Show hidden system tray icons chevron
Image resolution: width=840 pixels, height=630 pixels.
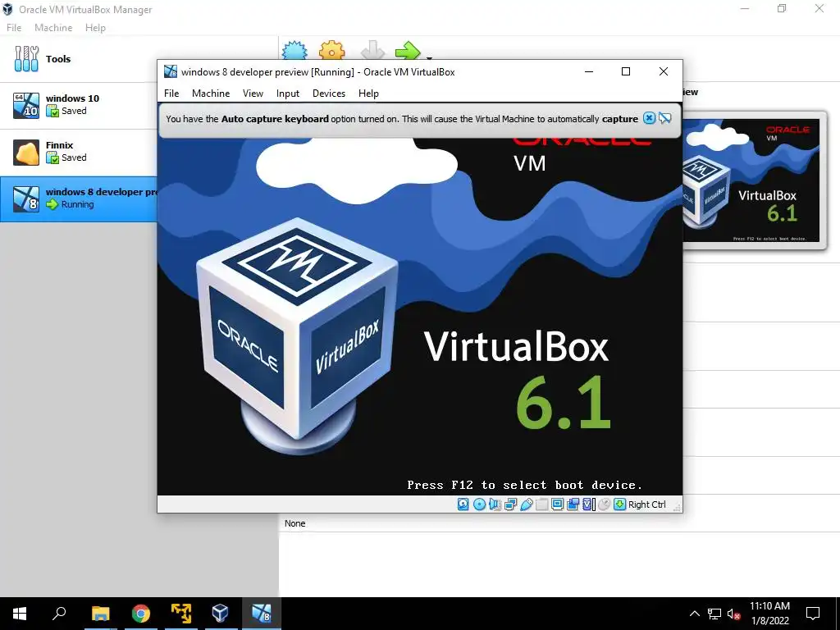694,614
